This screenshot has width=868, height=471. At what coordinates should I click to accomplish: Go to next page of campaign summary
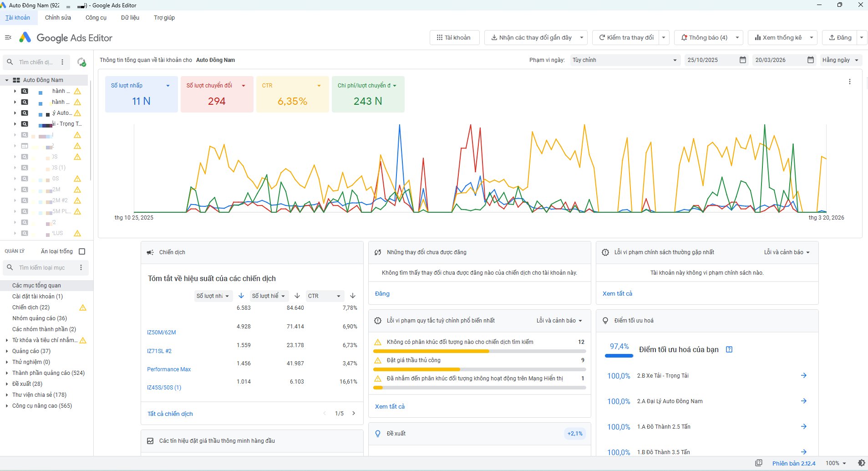coord(354,413)
